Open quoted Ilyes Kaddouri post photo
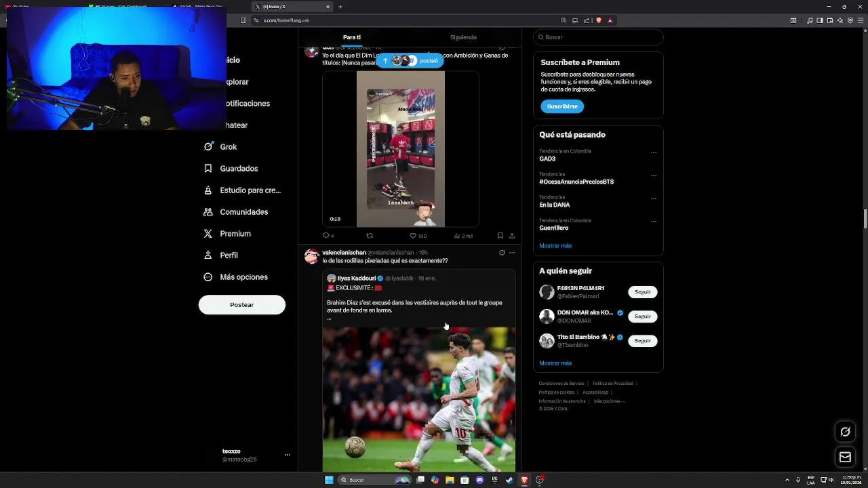 (419, 399)
